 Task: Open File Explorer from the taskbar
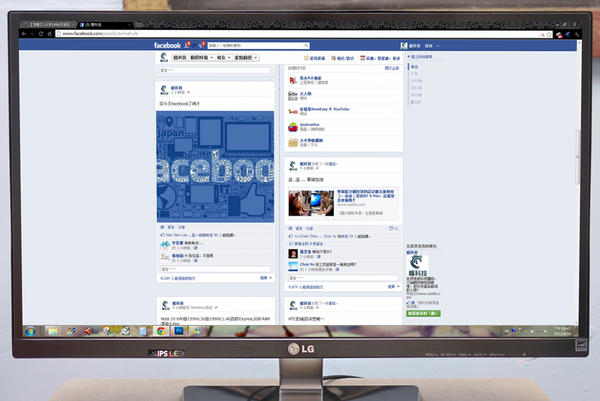(52, 331)
